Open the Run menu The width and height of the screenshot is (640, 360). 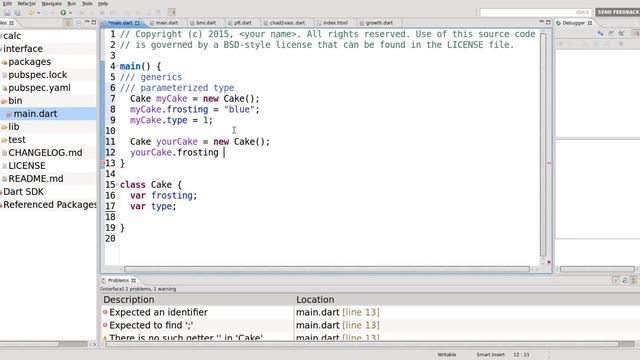tap(71, 3)
